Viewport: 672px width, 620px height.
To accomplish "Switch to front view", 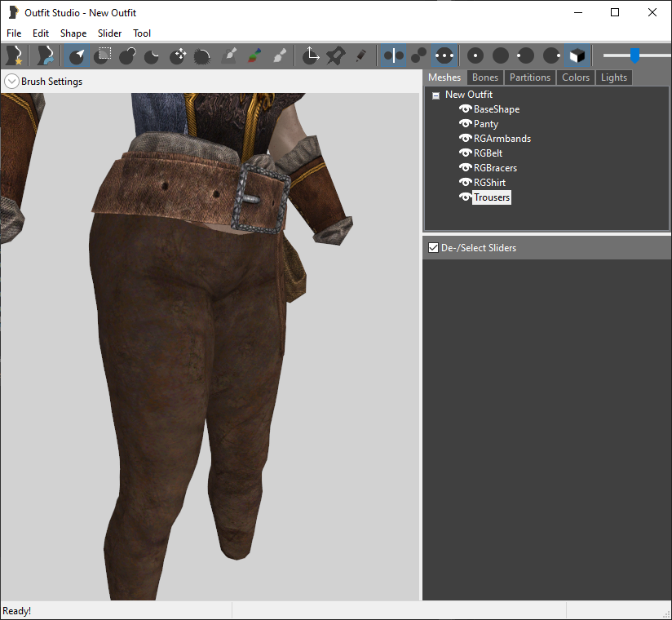I will pos(475,55).
